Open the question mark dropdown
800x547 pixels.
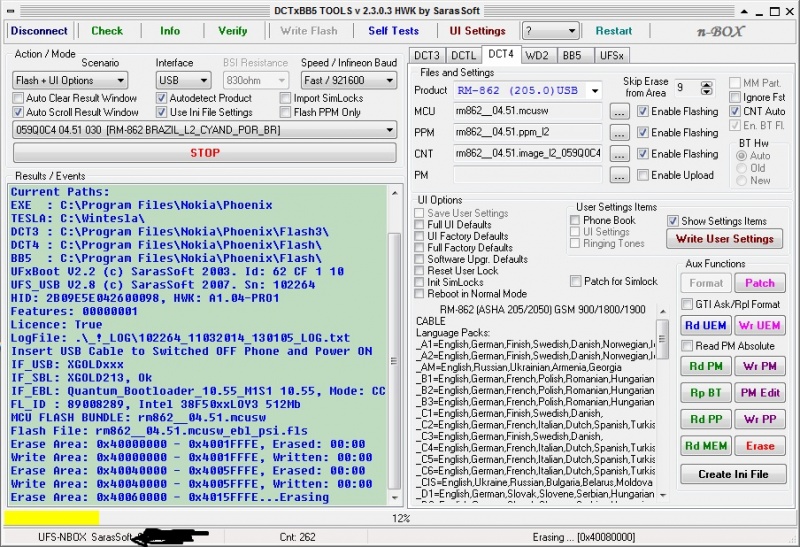[551, 31]
